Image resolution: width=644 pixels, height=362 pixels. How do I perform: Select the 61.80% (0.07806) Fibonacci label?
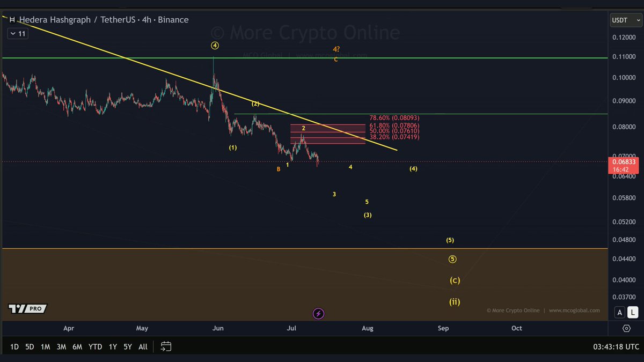click(394, 125)
